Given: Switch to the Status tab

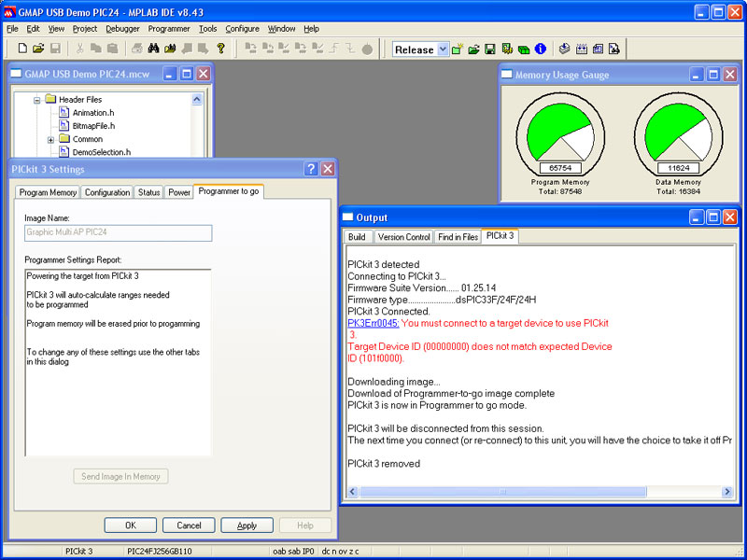Looking at the screenshot, I should (148, 192).
